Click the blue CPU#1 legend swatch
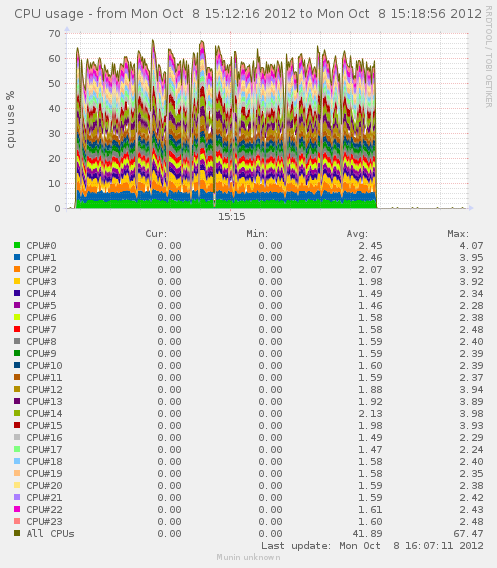497x568 pixels. (17, 257)
